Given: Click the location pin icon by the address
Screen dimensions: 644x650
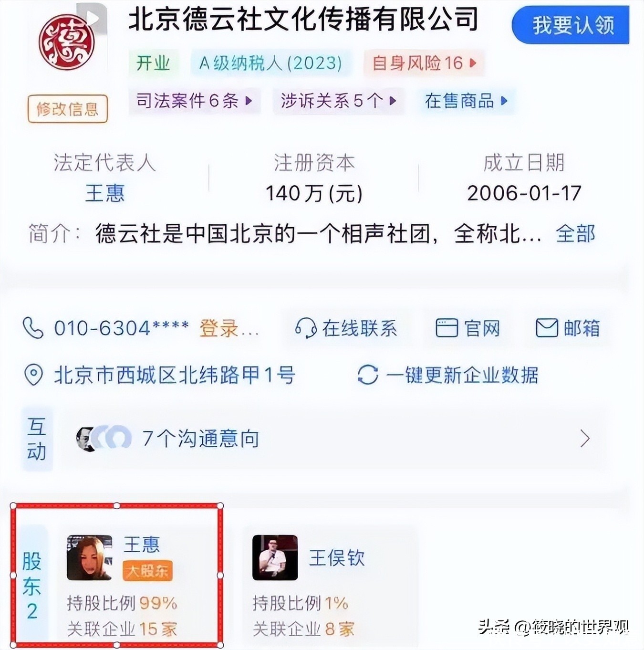Looking at the screenshot, I should 33,375.
